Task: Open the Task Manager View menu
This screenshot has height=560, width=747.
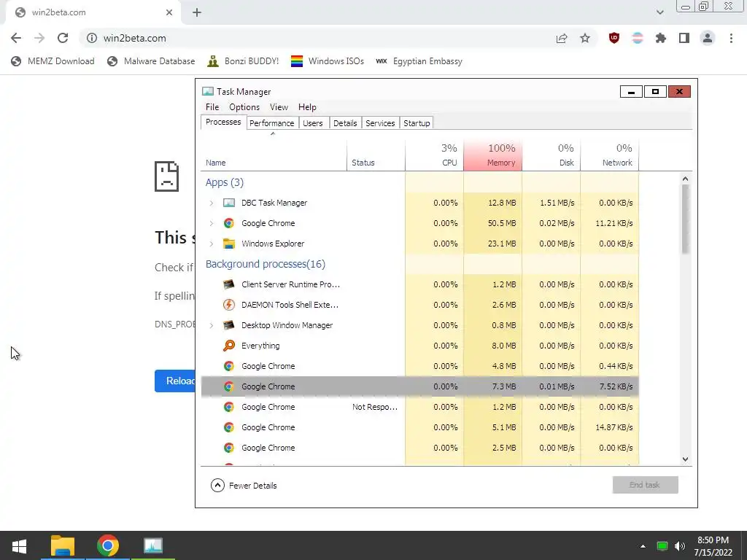Action: (x=279, y=107)
